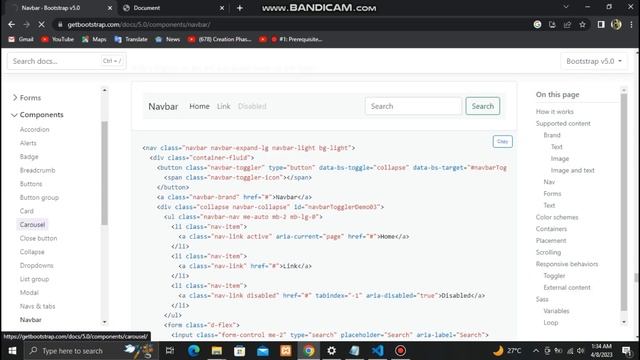The height and width of the screenshot is (360, 640).
Task: Click Home link in navbar example
Action: click(x=199, y=106)
